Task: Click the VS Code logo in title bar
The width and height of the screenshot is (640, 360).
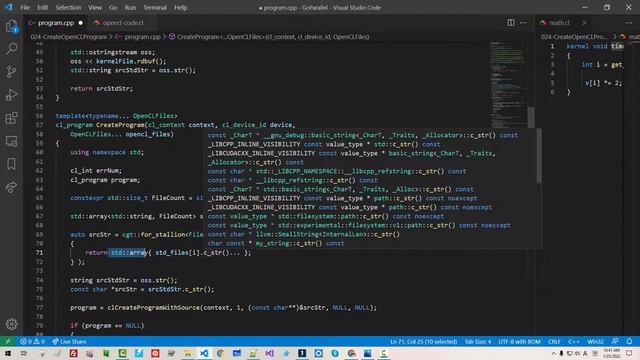Action: coord(9,7)
